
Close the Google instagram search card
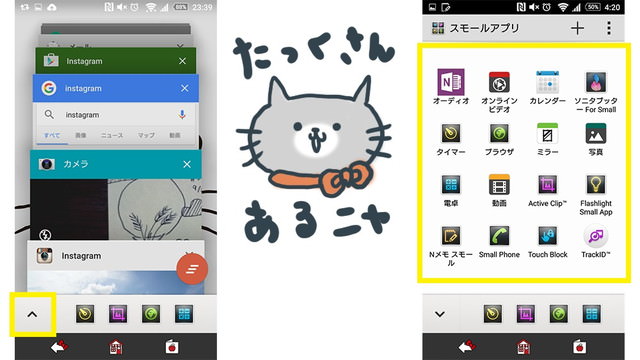click(185, 88)
